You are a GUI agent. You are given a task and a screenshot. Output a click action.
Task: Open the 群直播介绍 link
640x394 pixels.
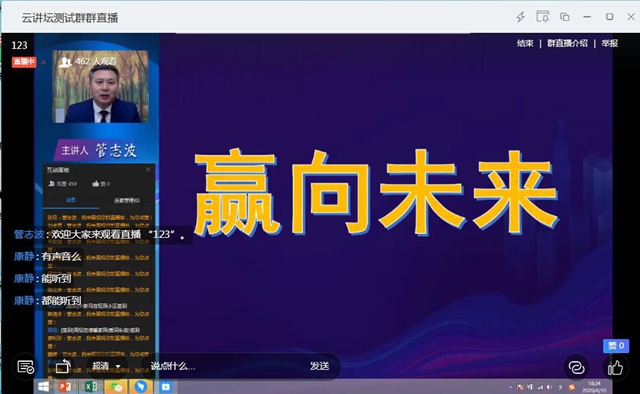567,43
